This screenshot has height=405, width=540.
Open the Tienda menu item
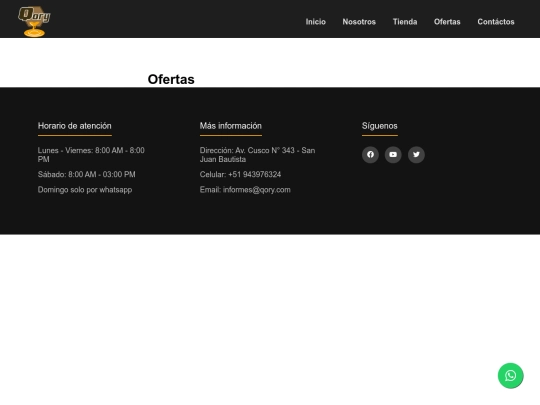pos(405,22)
